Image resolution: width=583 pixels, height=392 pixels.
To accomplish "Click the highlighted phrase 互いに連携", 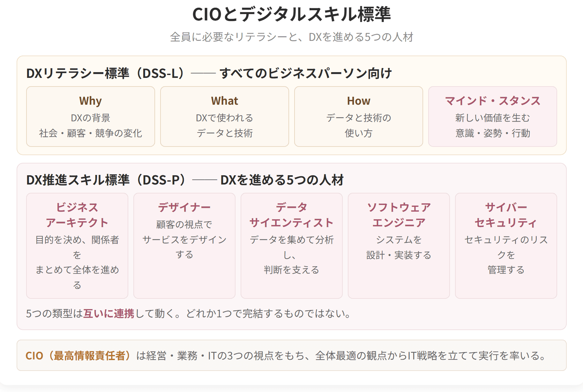I will tap(109, 313).
